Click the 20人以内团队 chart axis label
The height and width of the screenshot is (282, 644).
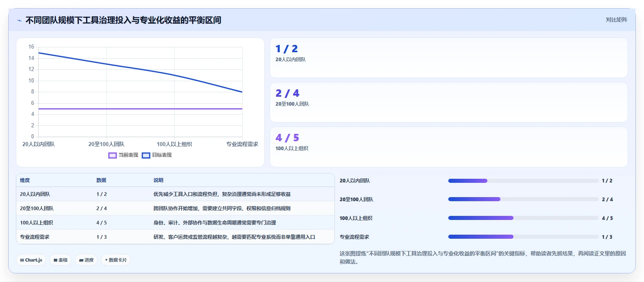(38, 144)
